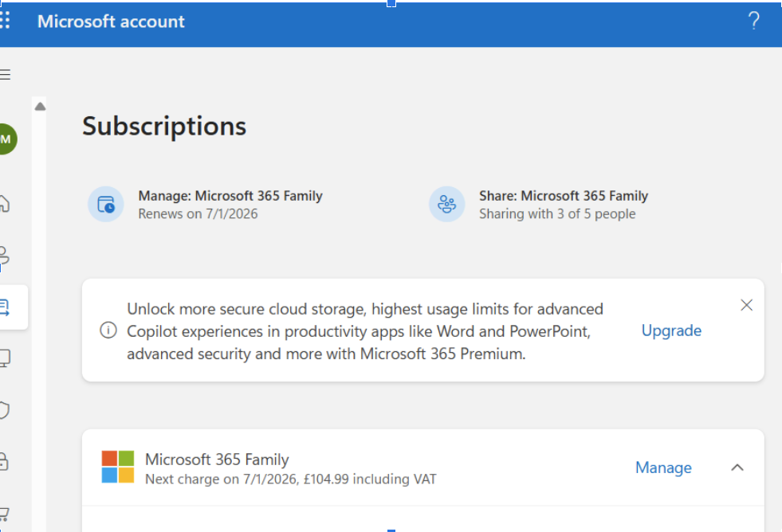Open the profile avatar in sidebar
Image resolution: width=782 pixels, height=532 pixels.
[x=7, y=139]
